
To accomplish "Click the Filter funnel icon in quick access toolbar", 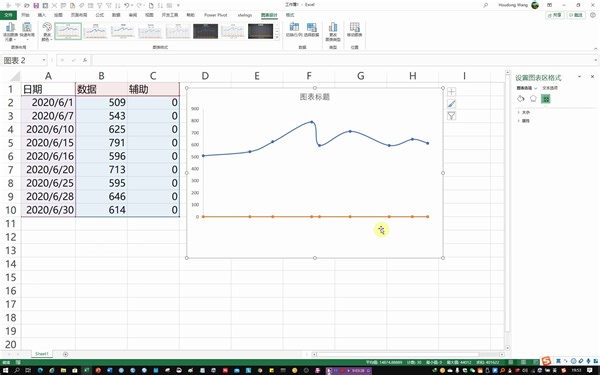I will (x=99, y=5).
